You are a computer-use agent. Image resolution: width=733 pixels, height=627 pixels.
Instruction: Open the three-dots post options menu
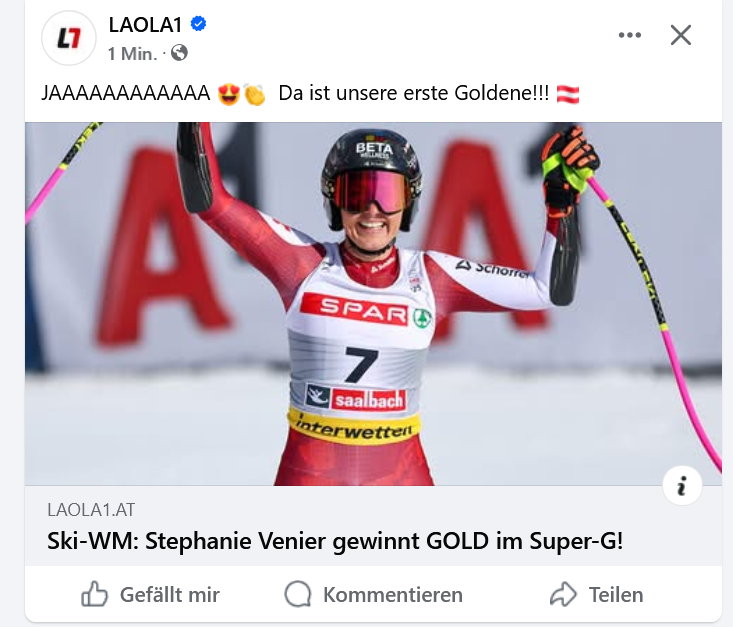pyautogui.click(x=630, y=35)
